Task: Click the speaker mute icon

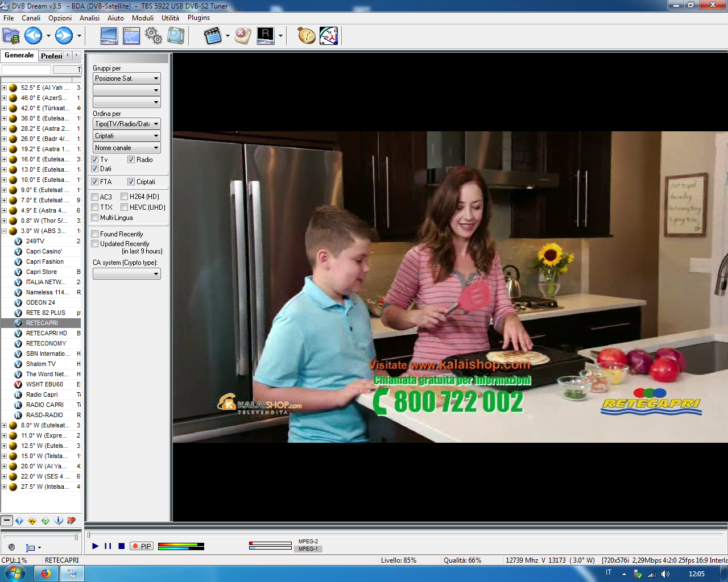Action: pyautogui.click(x=11, y=547)
